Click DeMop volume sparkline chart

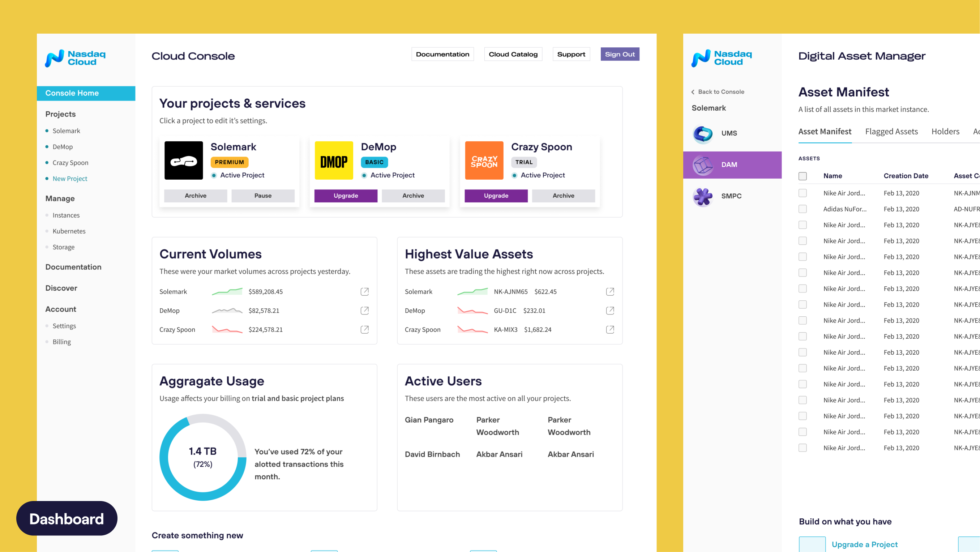[227, 311]
